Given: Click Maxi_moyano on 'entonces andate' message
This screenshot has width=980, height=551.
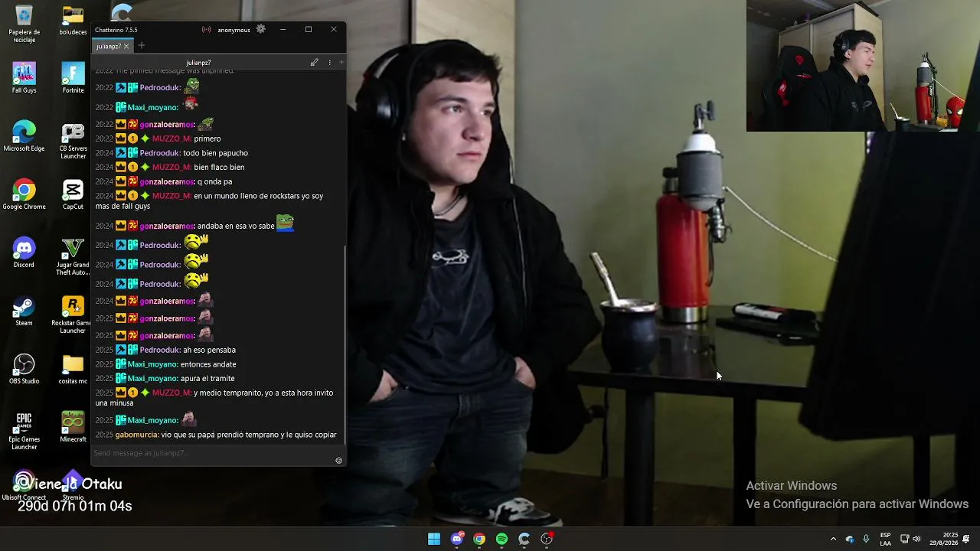Looking at the screenshot, I should point(152,364).
